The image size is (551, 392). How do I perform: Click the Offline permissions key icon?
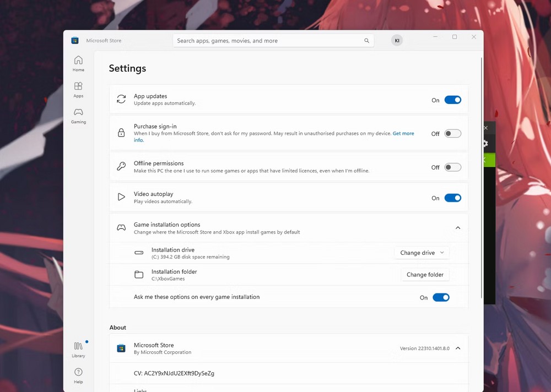pyautogui.click(x=121, y=166)
